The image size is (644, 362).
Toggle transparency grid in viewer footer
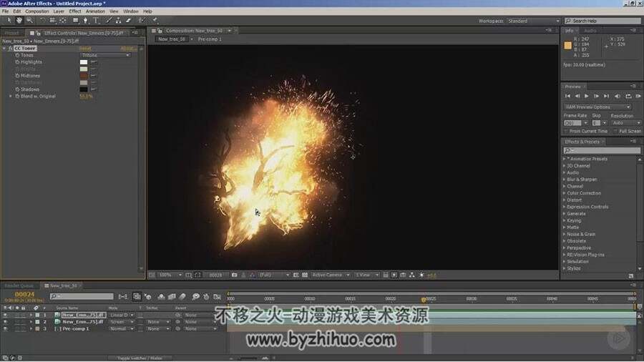pos(305,275)
